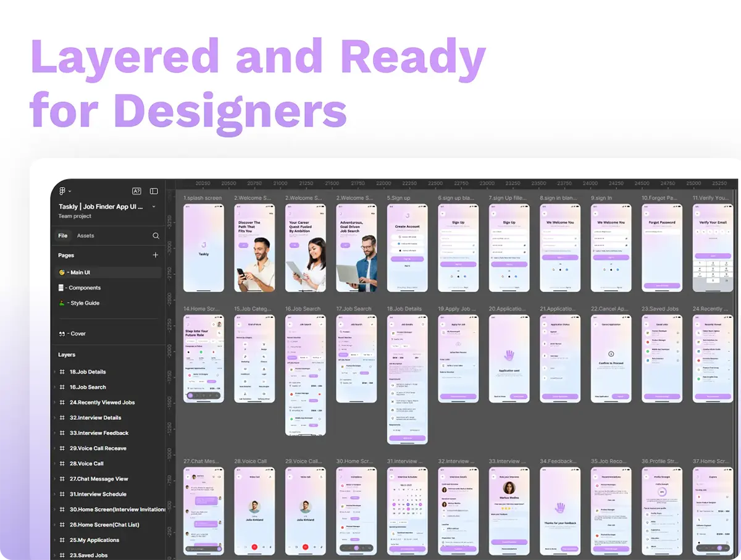Expand the 32.Interview Details layer
The width and height of the screenshot is (741, 560).
tap(54, 418)
